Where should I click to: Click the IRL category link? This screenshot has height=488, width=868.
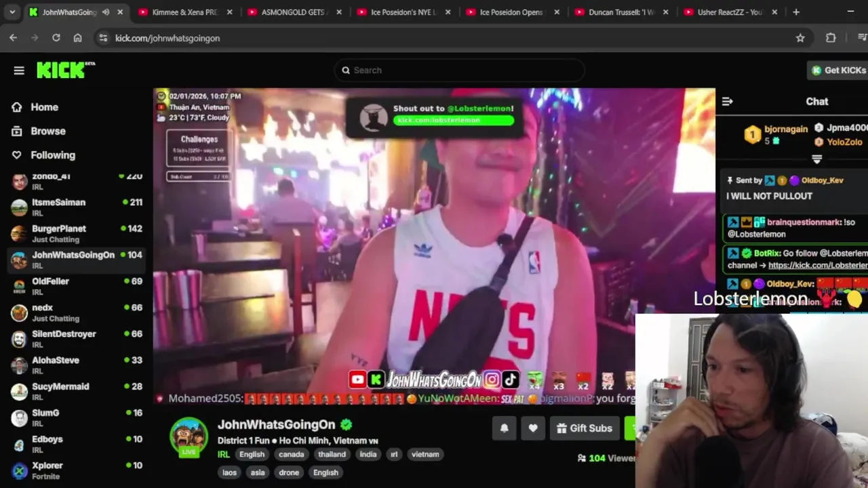tap(223, 455)
